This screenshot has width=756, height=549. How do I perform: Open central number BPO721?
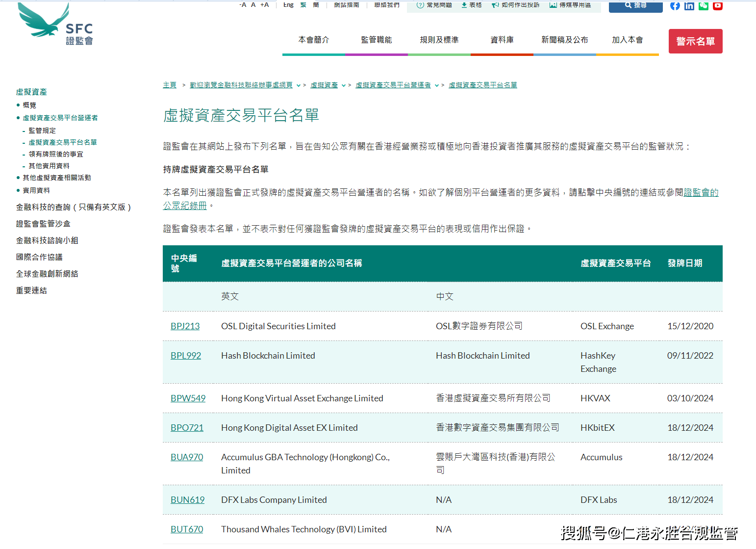[187, 428]
